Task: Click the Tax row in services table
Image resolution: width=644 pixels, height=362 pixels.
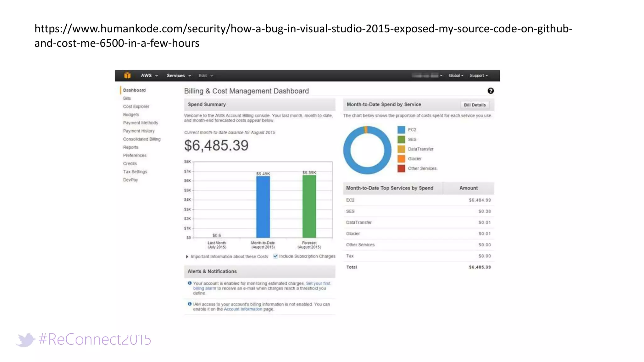Action: (419, 256)
